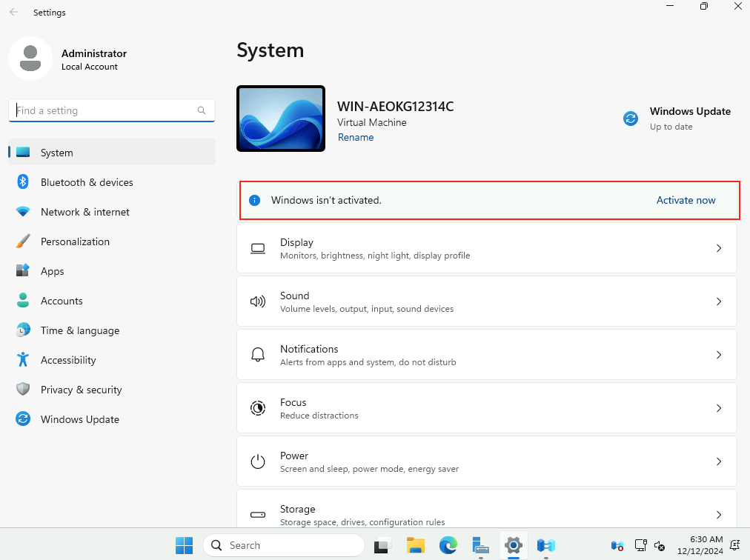750x560 pixels.
Task: Click the desktop wallpaper thumbnail
Action: click(x=281, y=119)
